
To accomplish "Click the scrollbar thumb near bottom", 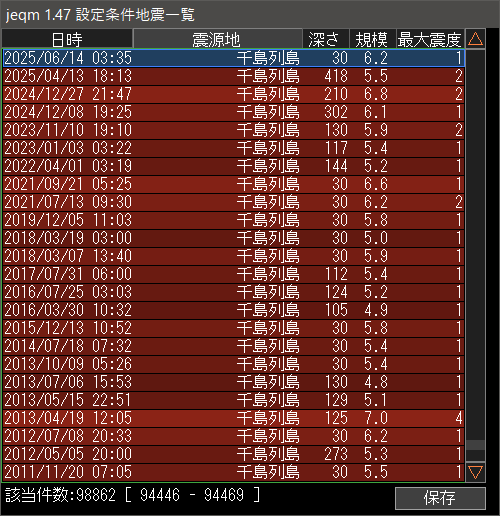I will pos(475,445).
